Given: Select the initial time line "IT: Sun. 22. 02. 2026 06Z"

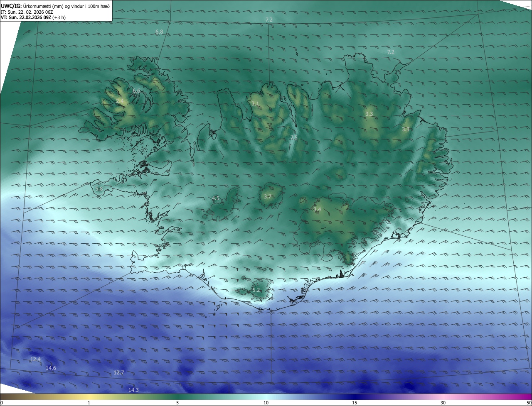Looking at the screenshot, I should tap(27, 12).
